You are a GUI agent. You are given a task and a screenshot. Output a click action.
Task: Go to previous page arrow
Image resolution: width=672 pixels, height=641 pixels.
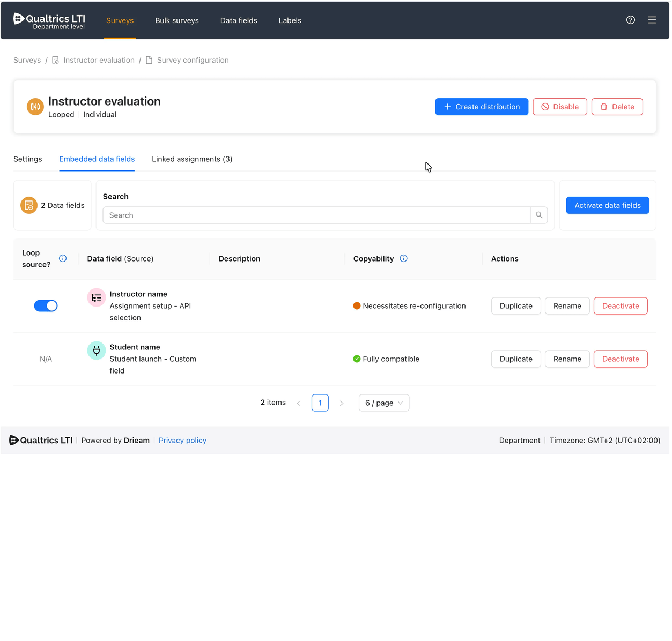299,403
